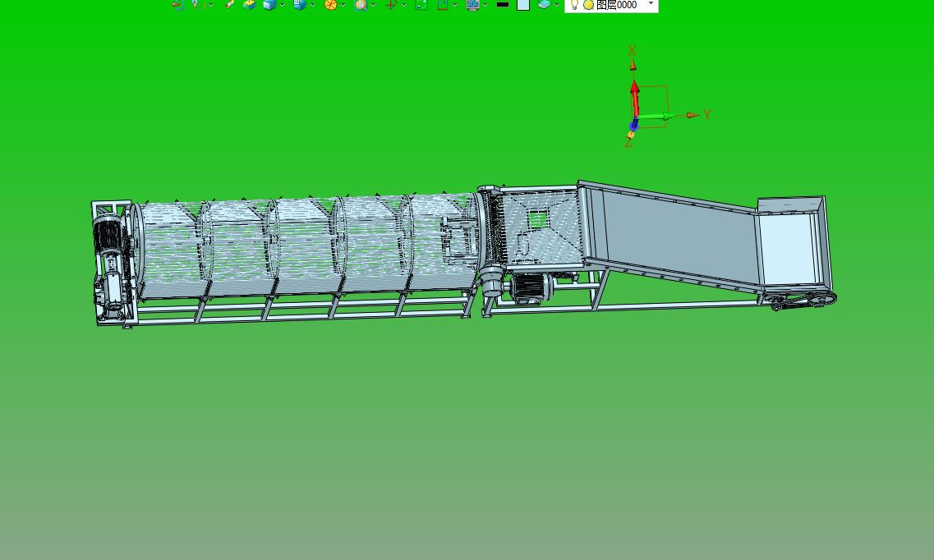Expand the dropdown arrow beside magnifier zoom icon
Image resolution: width=934 pixels, height=560 pixels.
(374, 6)
